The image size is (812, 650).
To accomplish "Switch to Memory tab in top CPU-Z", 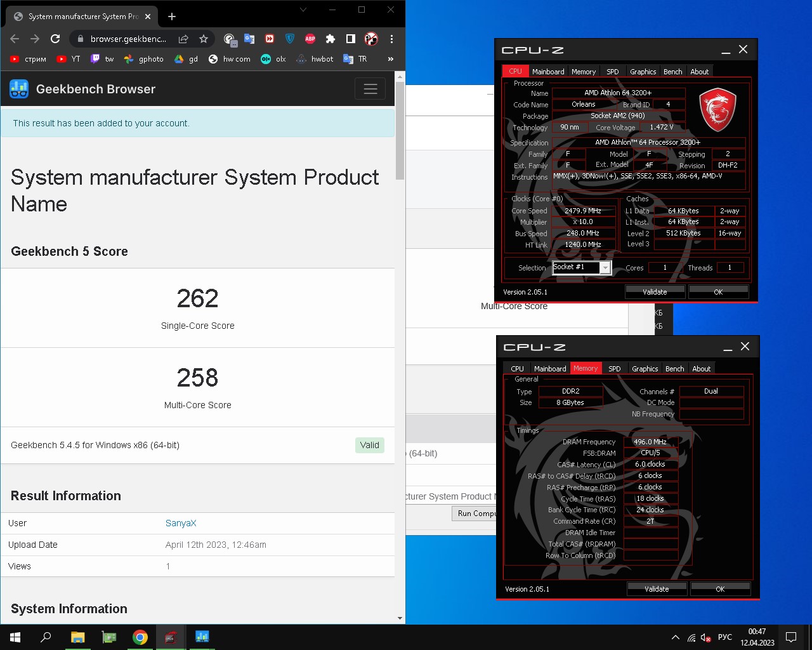I will [x=584, y=72].
